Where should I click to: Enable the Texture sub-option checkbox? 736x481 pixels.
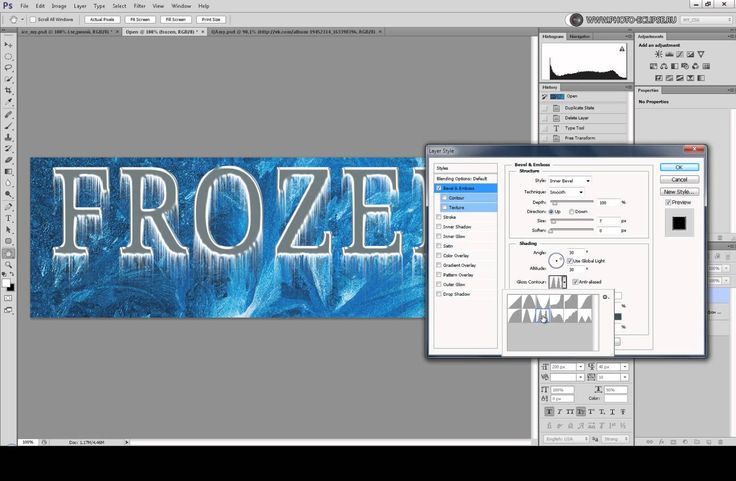(x=444, y=207)
